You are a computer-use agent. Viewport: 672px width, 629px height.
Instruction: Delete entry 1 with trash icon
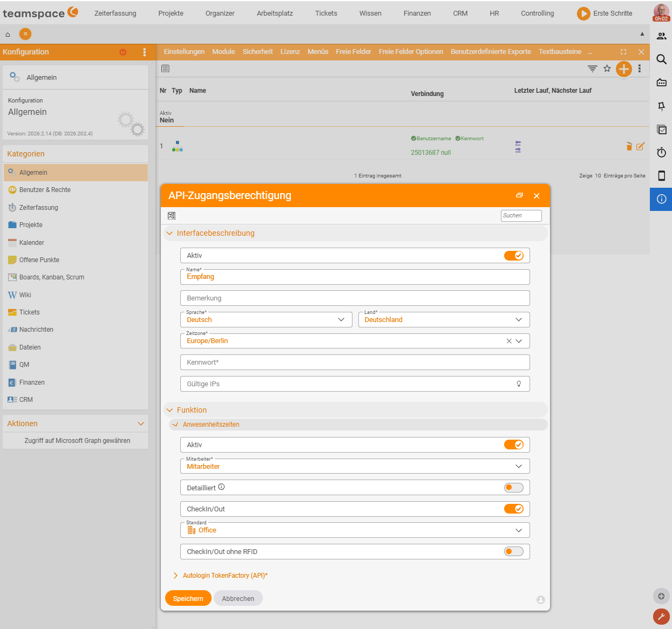tap(629, 146)
